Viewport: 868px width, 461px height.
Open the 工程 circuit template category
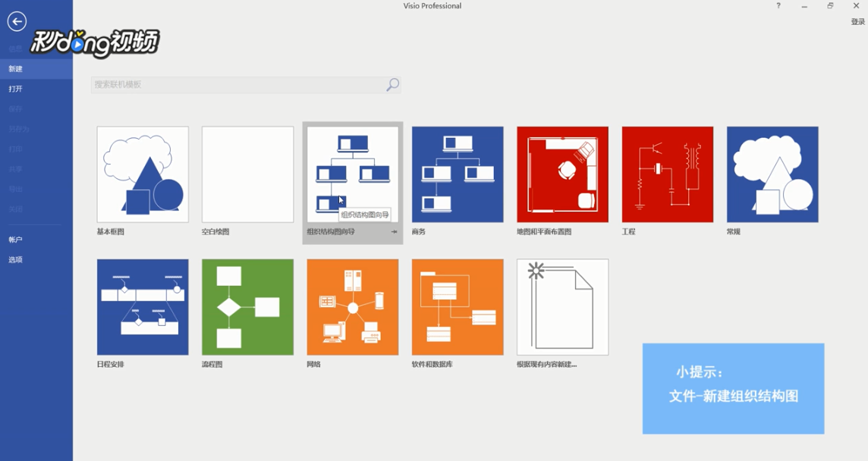click(668, 174)
